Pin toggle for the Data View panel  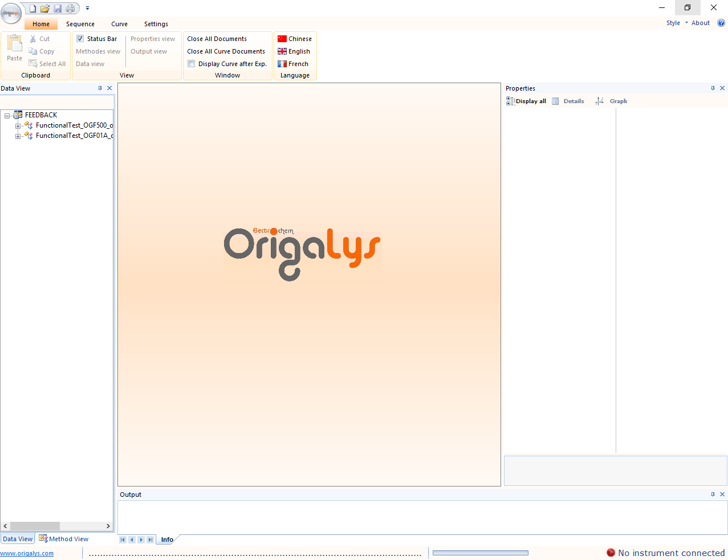(x=100, y=88)
